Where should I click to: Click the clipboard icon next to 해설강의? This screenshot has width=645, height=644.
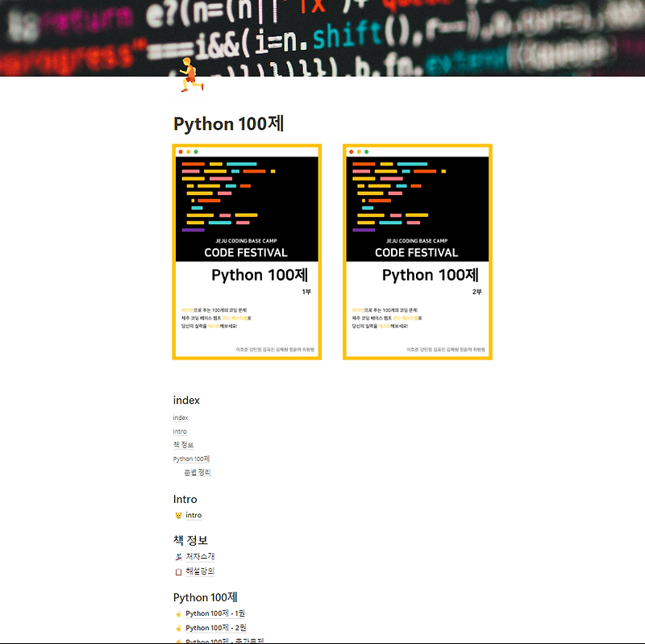pos(179,570)
